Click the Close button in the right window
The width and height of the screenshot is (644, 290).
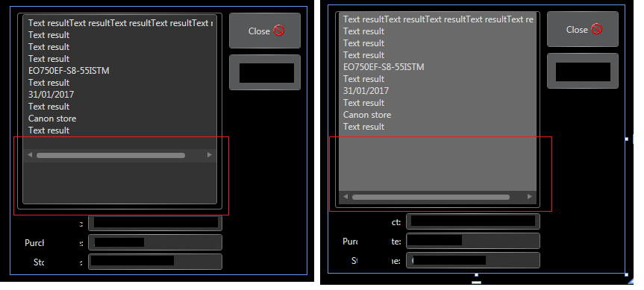[582, 29]
